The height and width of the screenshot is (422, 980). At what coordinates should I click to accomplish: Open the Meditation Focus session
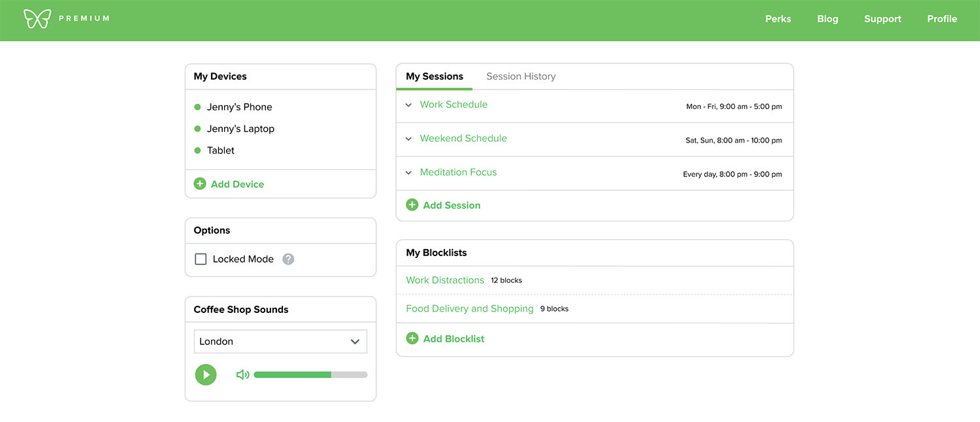pos(458,172)
